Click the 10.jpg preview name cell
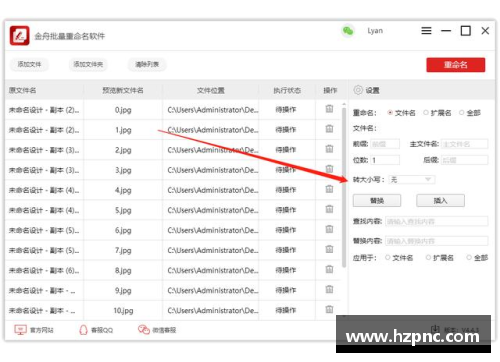This screenshot has height=362, width=500. 123,310
